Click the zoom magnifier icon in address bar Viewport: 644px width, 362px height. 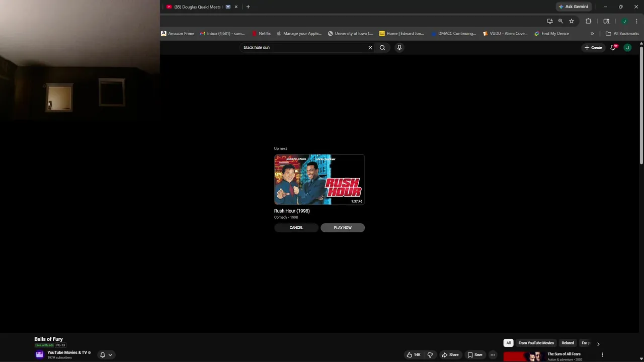560,21
